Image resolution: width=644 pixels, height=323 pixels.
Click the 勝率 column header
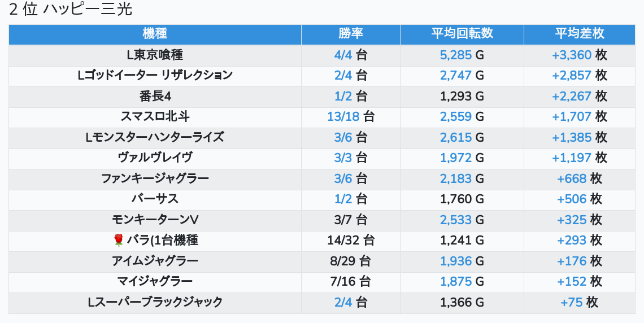350,34
